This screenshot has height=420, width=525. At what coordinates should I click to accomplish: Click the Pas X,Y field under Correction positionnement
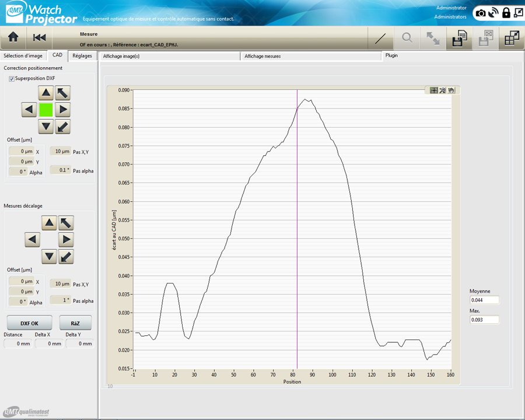60,151
